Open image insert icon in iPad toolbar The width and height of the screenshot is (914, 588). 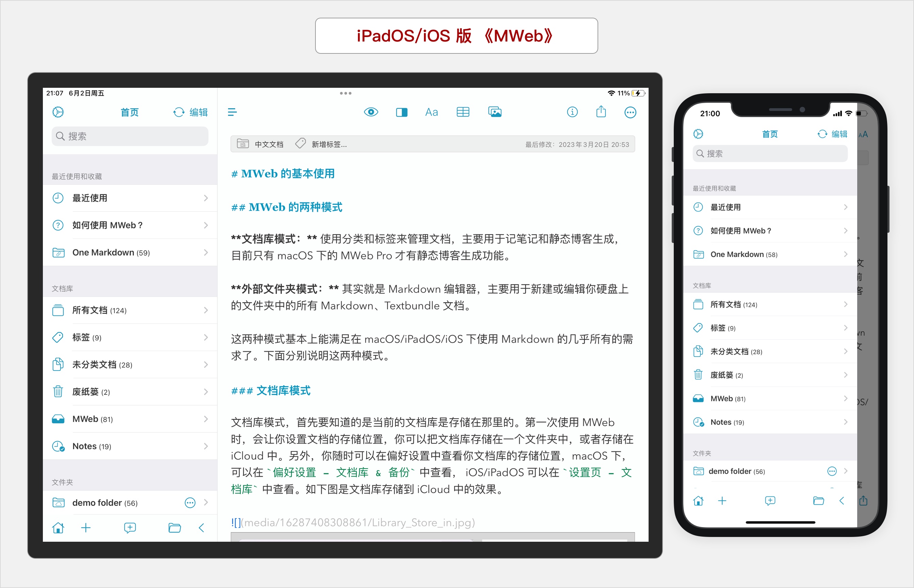(x=495, y=112)
